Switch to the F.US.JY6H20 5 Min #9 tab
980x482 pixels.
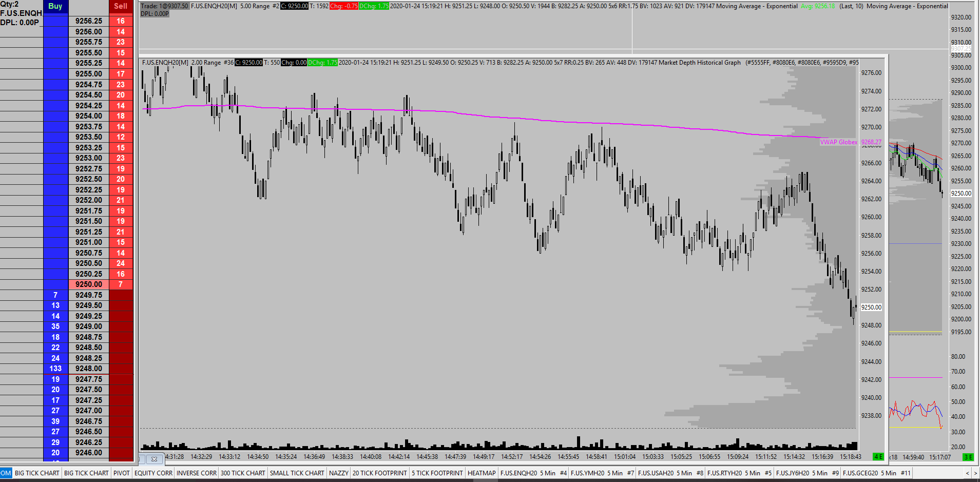tap(808, 473)
